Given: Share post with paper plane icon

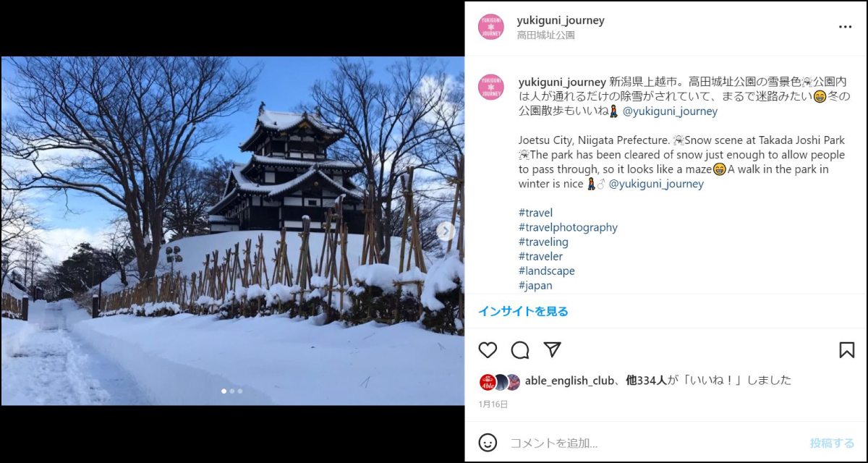Looking at the screenshot, I should [552, 350].
